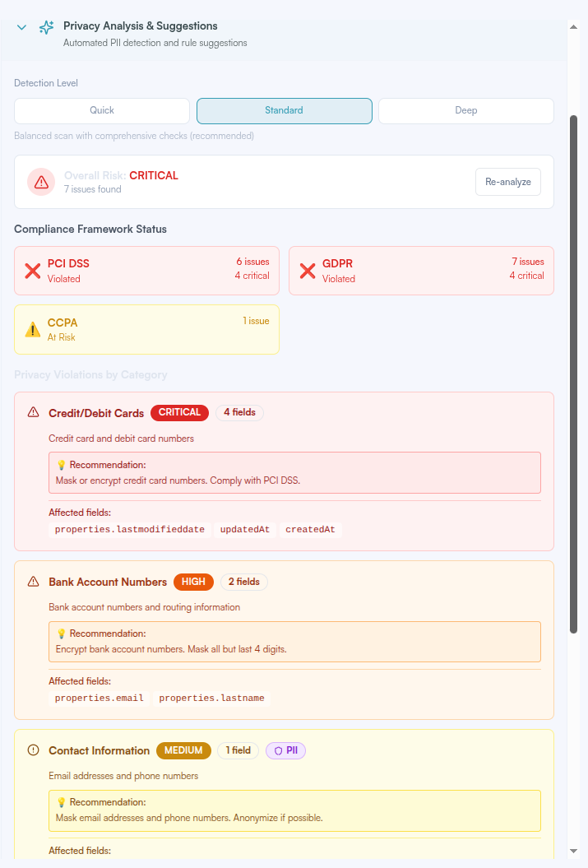The image size is (588, 868).
Task: Click the Re-analyze button
Action: click(507, 182)
